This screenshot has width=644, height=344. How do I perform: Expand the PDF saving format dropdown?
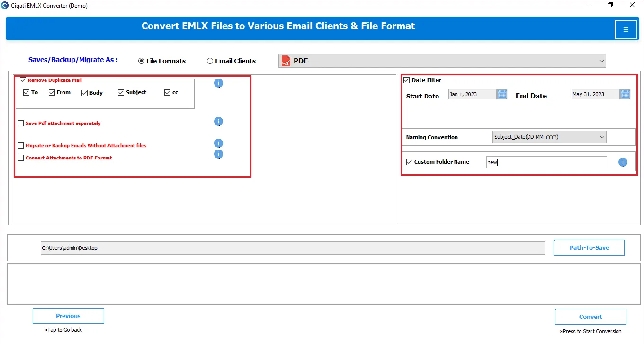tap(442, 61)
